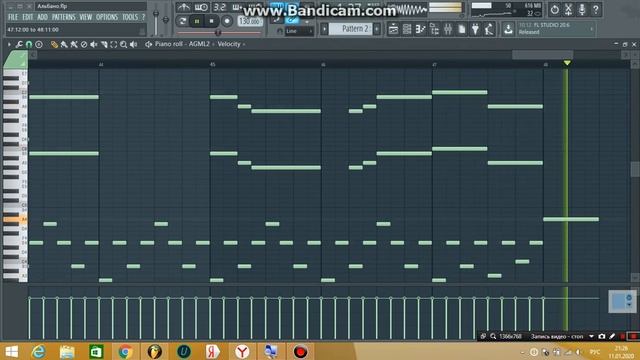Open the Pattern 2 selector
The width and height of the screenshot is (640, 360).
[x=351, y=29]
